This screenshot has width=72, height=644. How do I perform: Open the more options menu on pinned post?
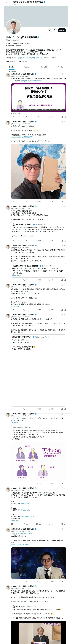(x=65, y=74)
